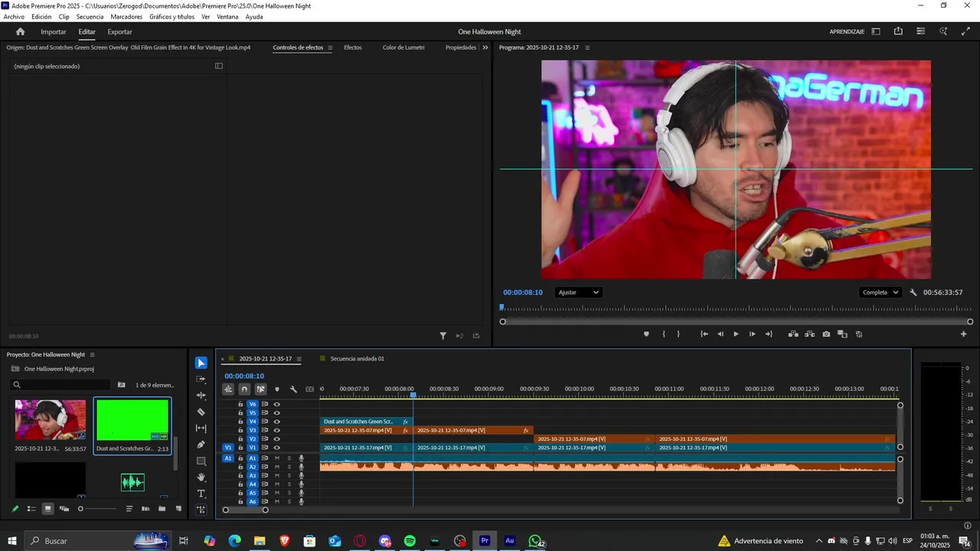Lock track V6 with its padlock
Screen dimensions: 980x551
240,404
